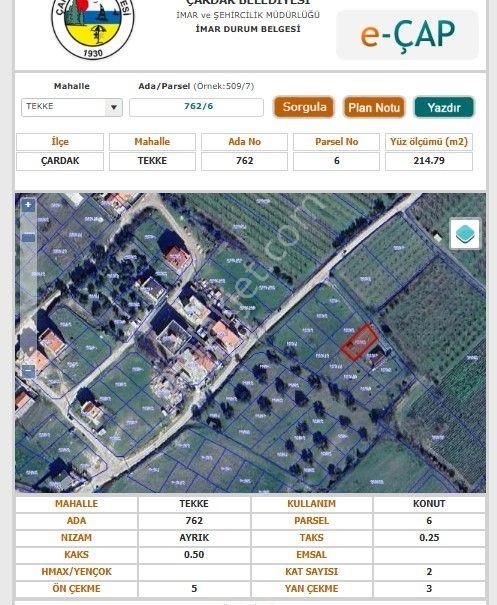This screenshot has height=605, width=497.
Task: Click the Yüz ölçümü (m2) header
Action: (429, 142)
